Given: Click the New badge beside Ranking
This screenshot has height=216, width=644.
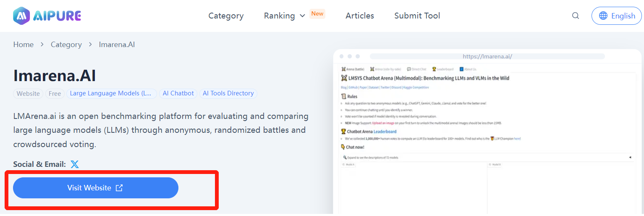Looking at the screenshot, I should coord(317,13).
